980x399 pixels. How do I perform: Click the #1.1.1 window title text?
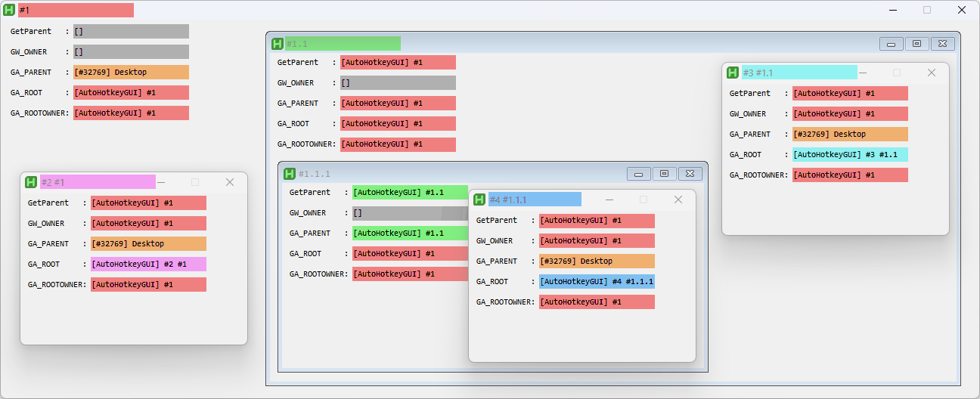(x=315, y=175)
